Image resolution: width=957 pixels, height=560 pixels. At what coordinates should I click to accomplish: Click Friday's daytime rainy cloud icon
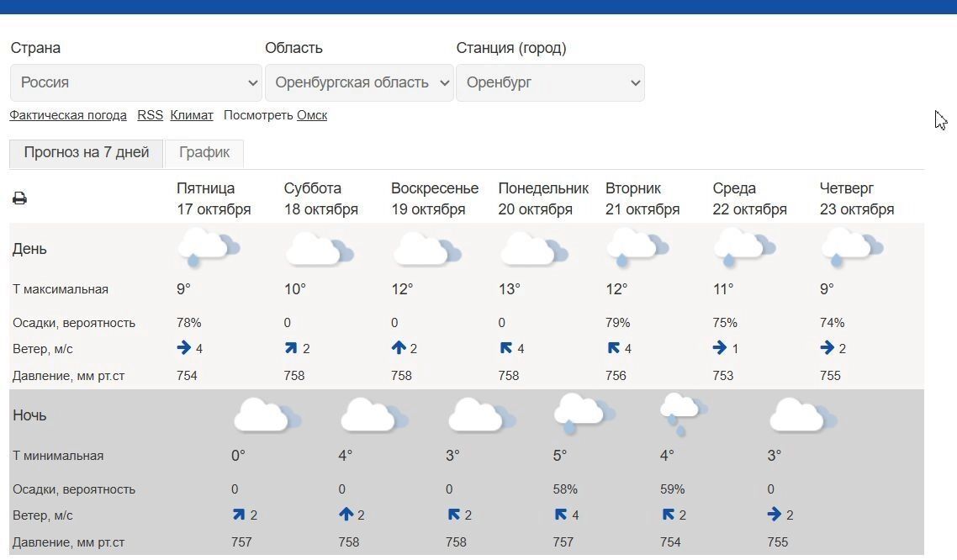click(x=208, y=248)
